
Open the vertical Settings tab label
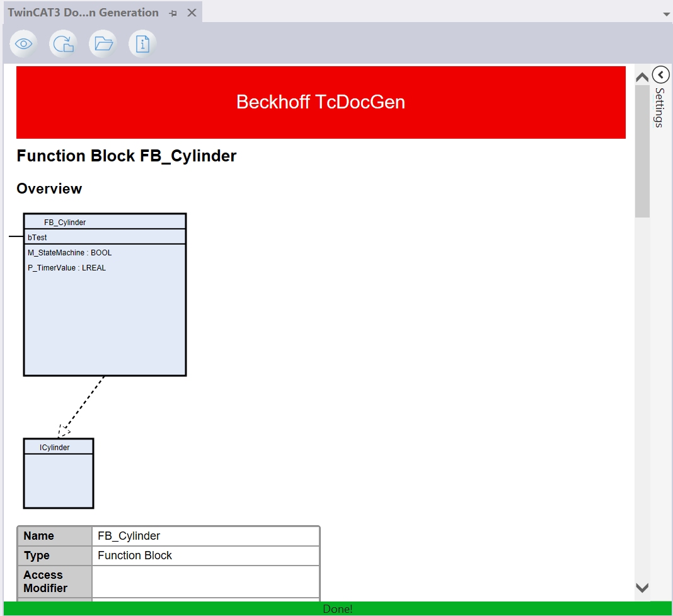(x=660, y=107)
